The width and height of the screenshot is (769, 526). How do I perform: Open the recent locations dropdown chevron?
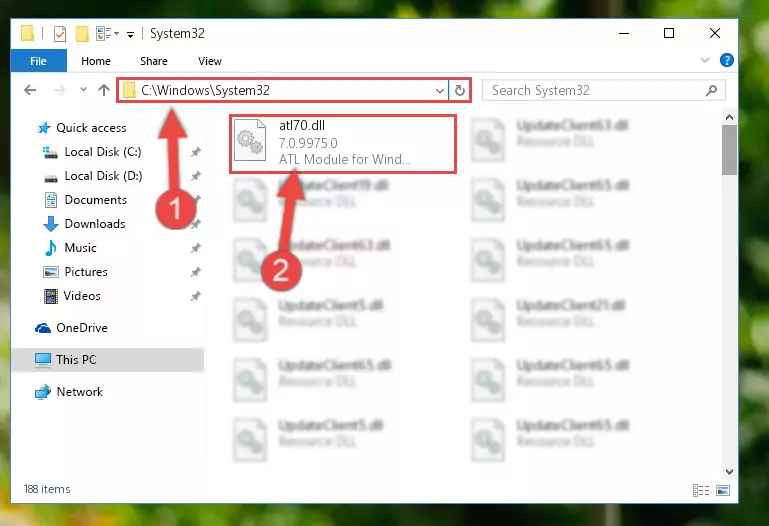(83, 90)
